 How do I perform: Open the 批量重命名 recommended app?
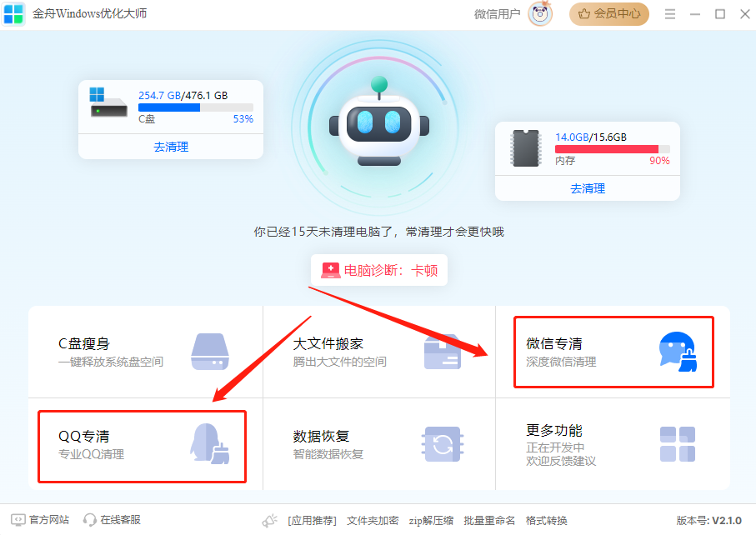pyautogui.click(x=489, y=521)
